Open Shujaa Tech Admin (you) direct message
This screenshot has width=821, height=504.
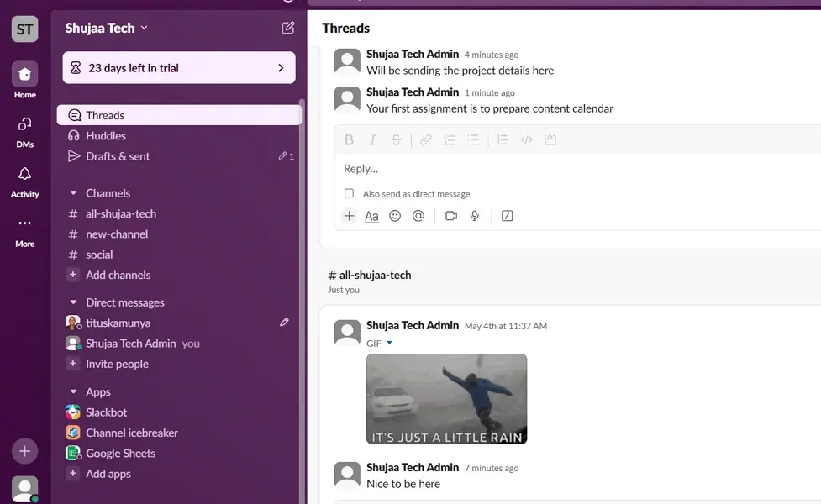pyautogui.click(x=179, y=344)
